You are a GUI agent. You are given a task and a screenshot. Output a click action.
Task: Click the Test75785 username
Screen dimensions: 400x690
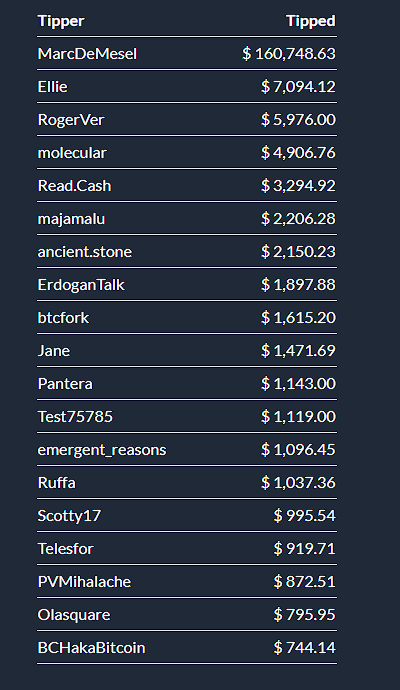pyautogui.click(x=75, y=417)
